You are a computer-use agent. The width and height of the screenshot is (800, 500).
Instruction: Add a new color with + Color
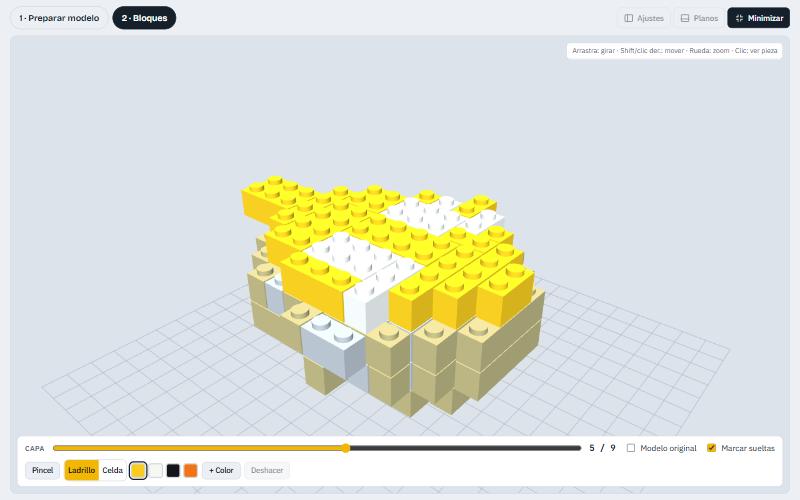click(x=221, y=470)
